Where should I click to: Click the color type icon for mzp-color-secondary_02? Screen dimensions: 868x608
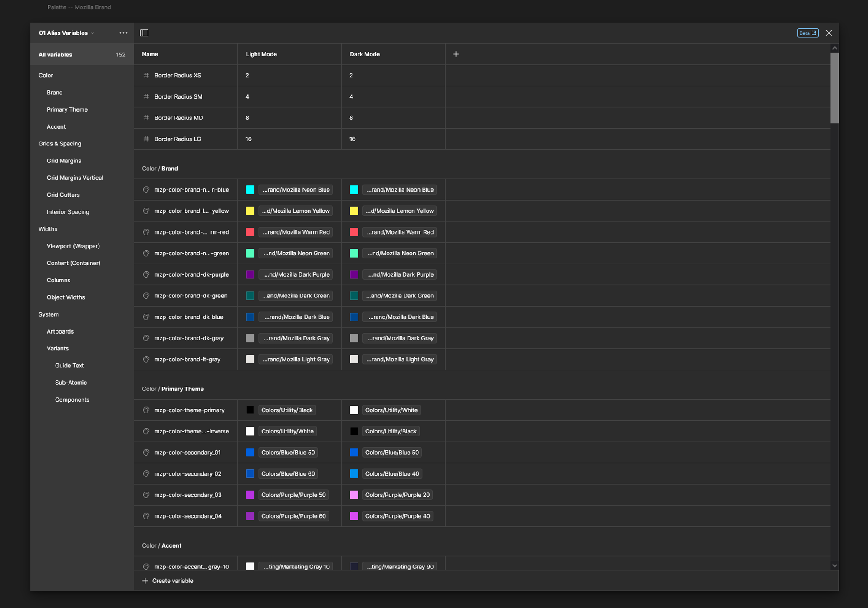[146, 474]
